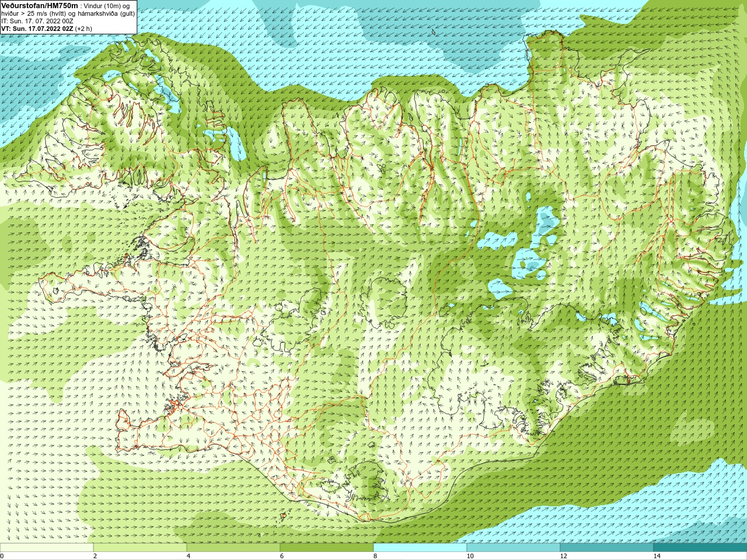Click the "0" scale label
This screenshot has width=747, height=560.
pos(2,556)
